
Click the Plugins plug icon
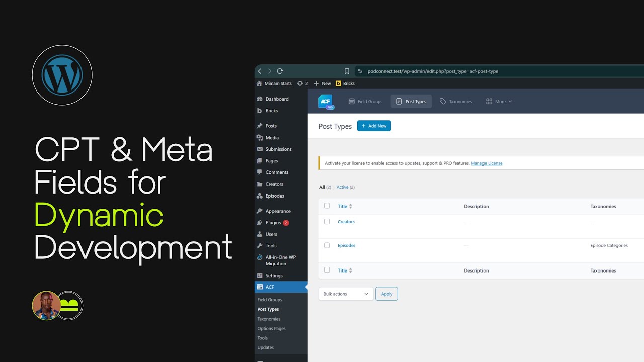pos(260,223)
